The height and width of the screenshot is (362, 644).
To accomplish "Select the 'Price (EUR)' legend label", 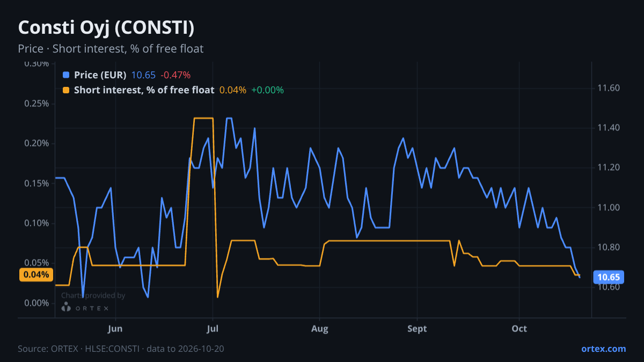I will (x=100, y=75).
